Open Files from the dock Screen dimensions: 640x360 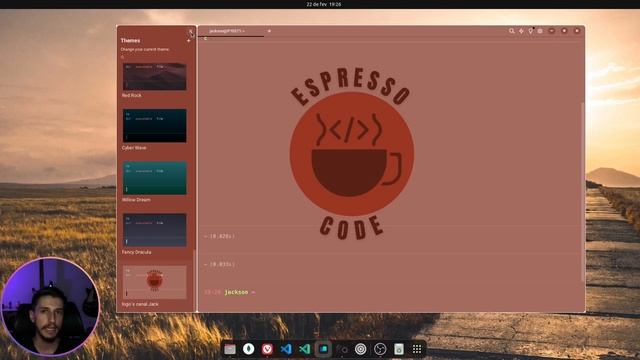(x=230, y=349)
